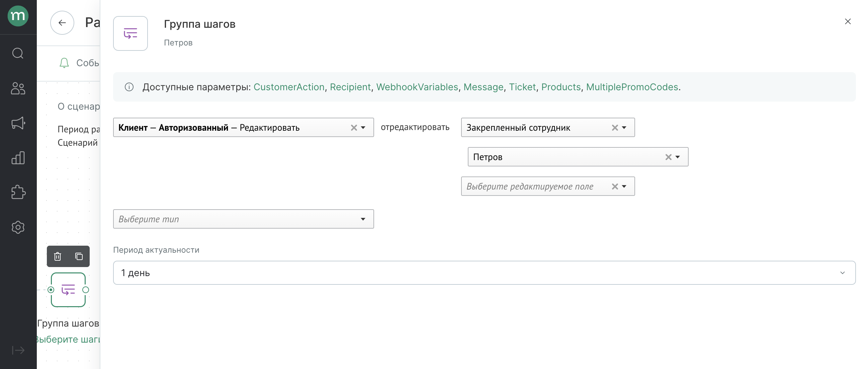
Task: Open the customers section icon
Action: click(18, 88)
